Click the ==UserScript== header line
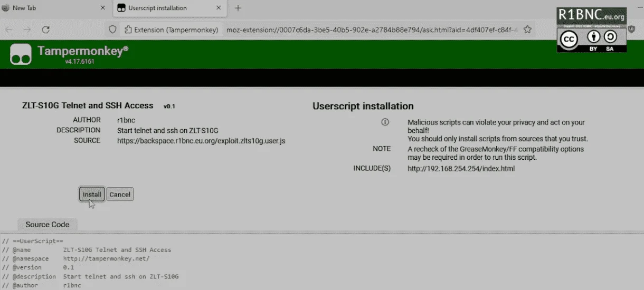 tap(32, 241)
